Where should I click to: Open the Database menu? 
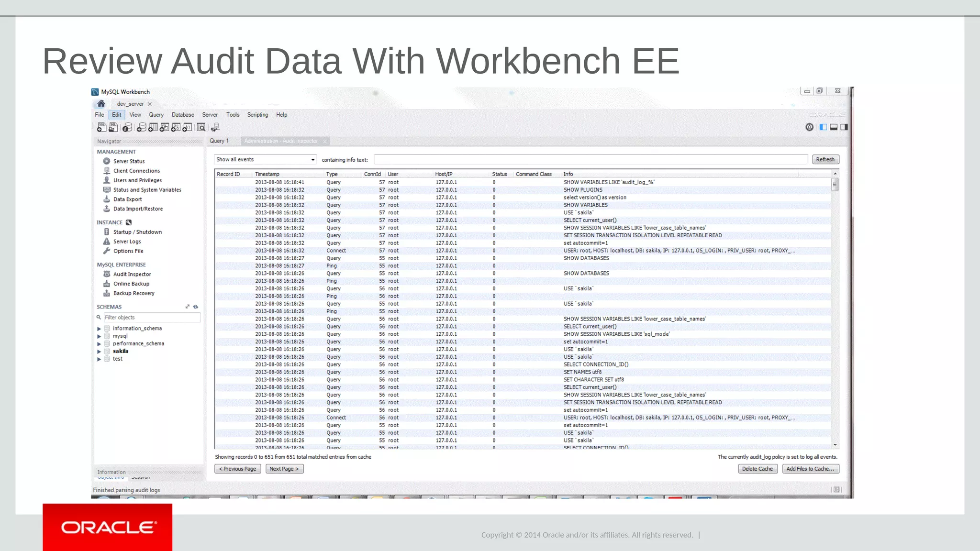(x=183, y=115)
